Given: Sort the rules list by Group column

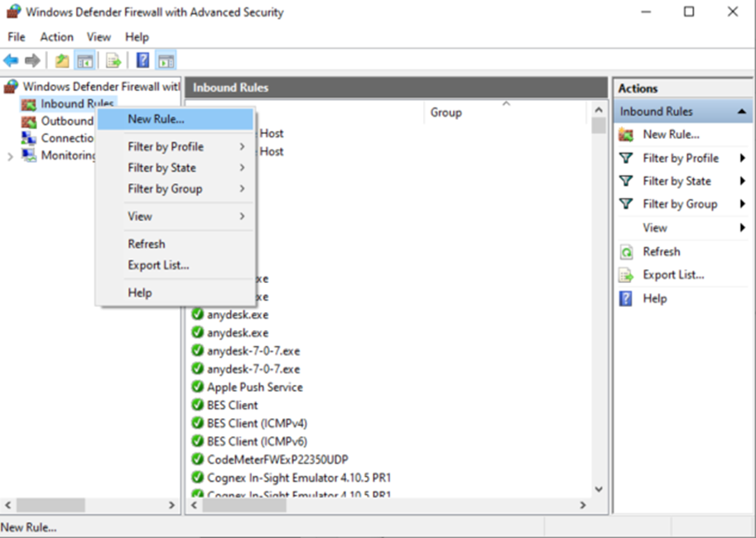Looking at the screenshot, I should pyautogui.click(x=506, y=113).
